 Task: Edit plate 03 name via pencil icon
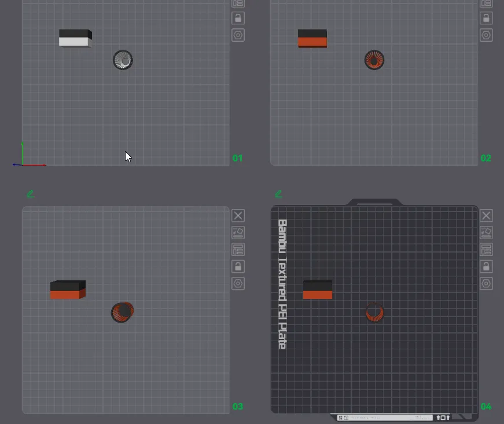tap(31, 193)
